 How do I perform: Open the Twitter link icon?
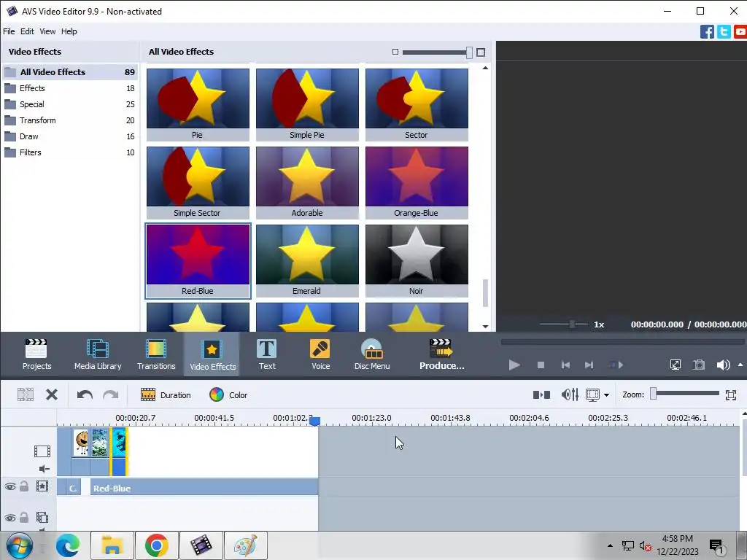(724, 31)
